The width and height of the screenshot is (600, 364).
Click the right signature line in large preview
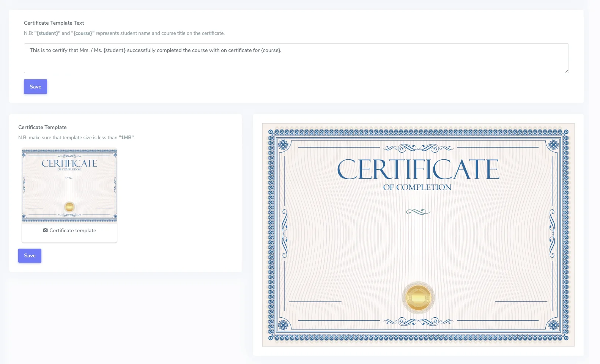(x=521, y=301)
